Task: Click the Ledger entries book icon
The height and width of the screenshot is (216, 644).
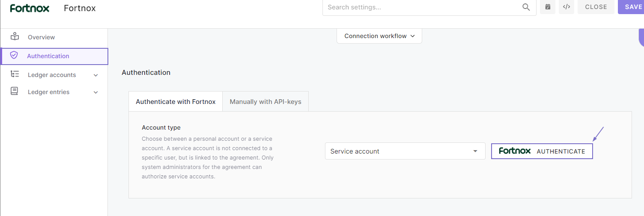Action: tap(15, 91)
